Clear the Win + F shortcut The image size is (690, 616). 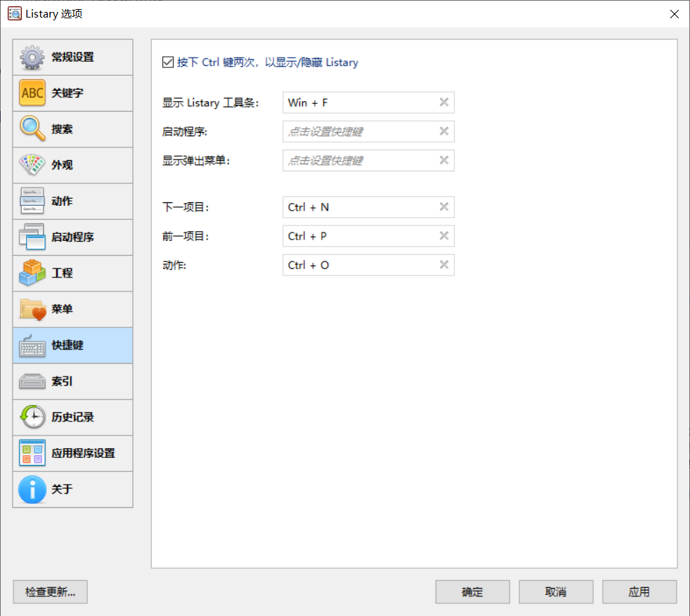tap(444, 103)
